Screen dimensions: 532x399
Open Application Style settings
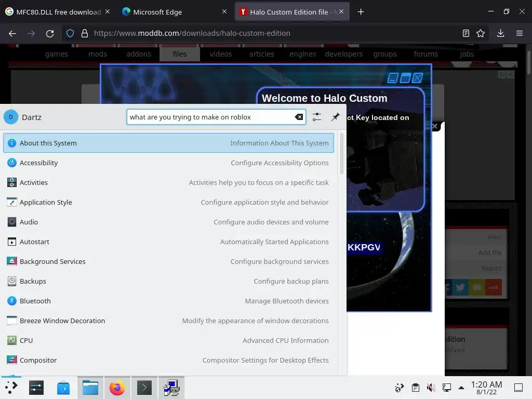[168, 202]
